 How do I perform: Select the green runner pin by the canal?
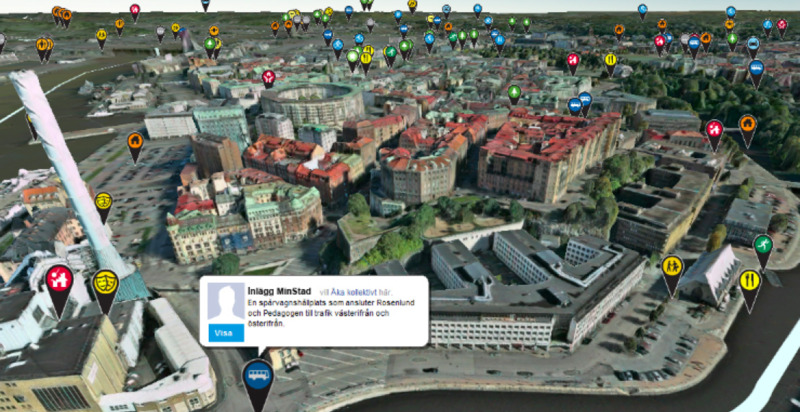(x=763, y=247)
